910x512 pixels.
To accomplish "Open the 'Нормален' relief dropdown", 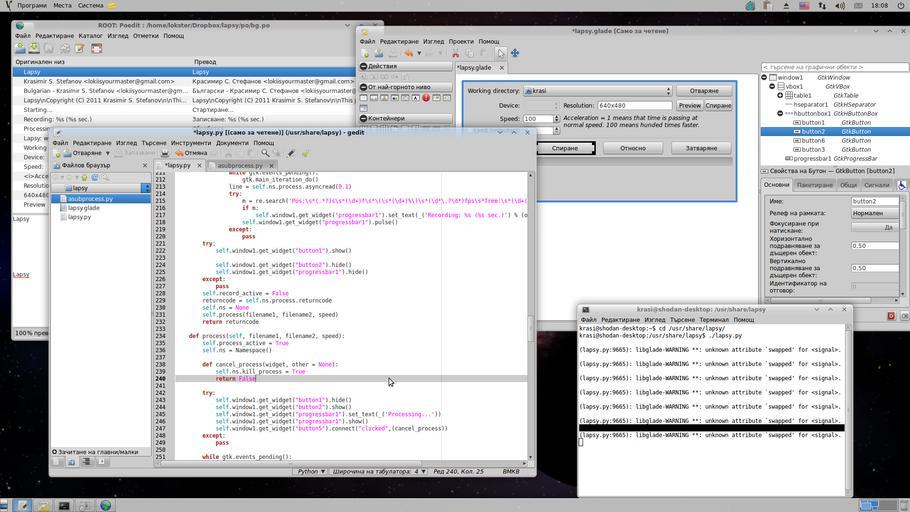I will click(875, 213).
